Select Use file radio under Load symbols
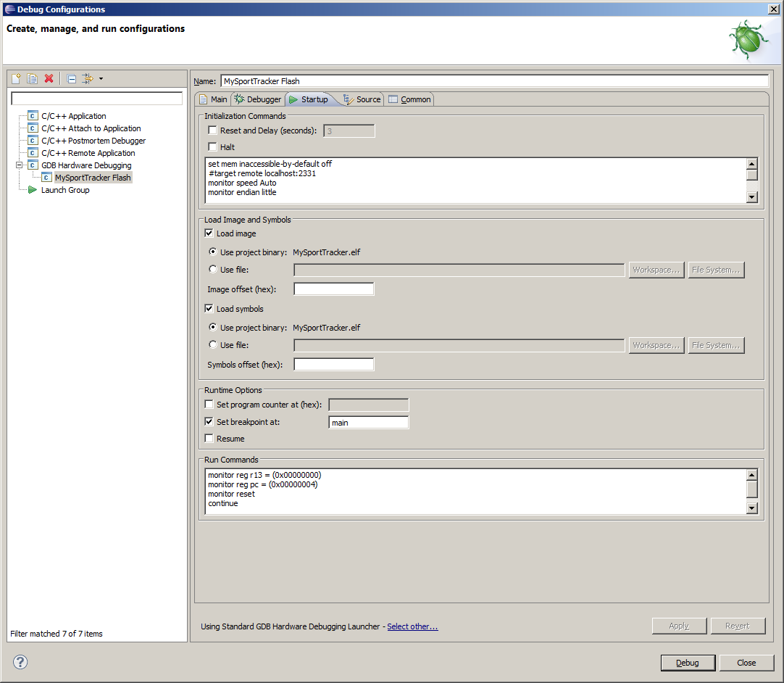784x683 pixels. pos(213,344)
